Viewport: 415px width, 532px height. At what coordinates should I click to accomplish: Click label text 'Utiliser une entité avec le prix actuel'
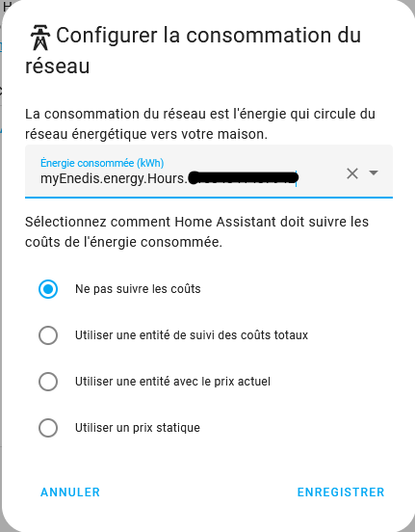[x=172, y=382]
